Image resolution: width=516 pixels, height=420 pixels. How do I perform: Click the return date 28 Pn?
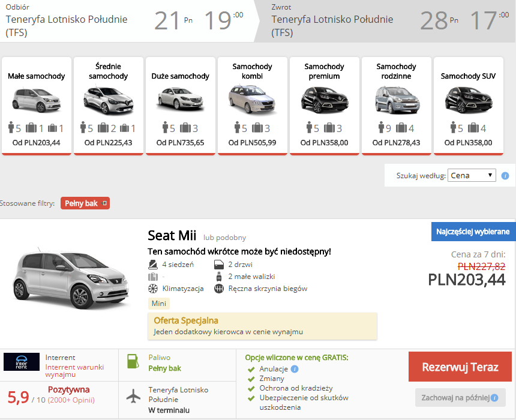pos(439,20)
